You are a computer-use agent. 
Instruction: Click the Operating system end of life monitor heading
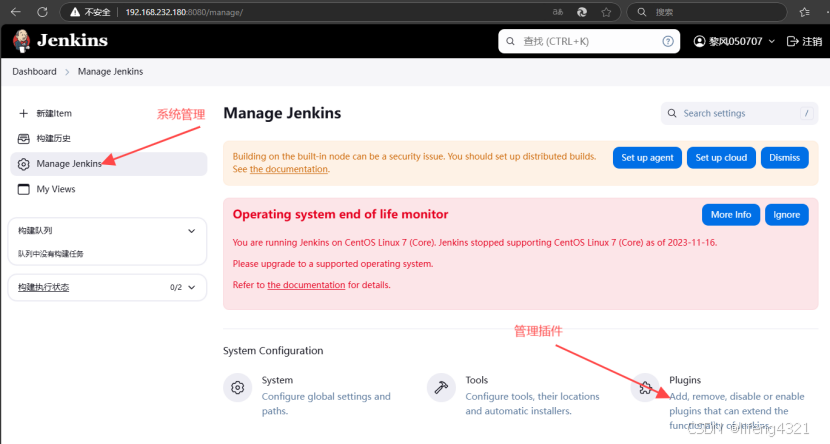[x=340, y=214]
